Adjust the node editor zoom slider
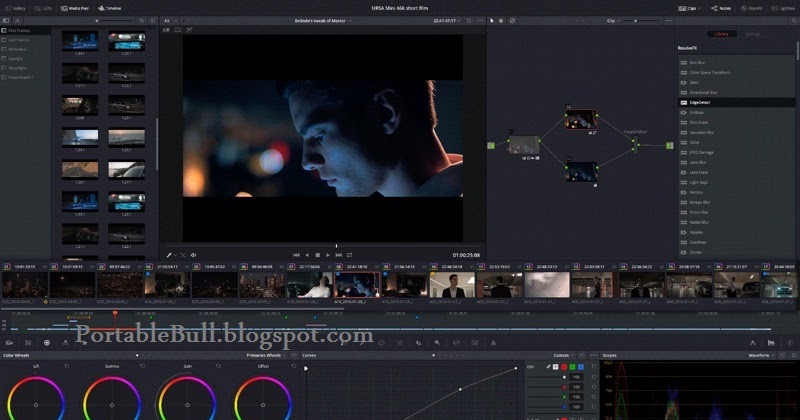 coord(641,21)
